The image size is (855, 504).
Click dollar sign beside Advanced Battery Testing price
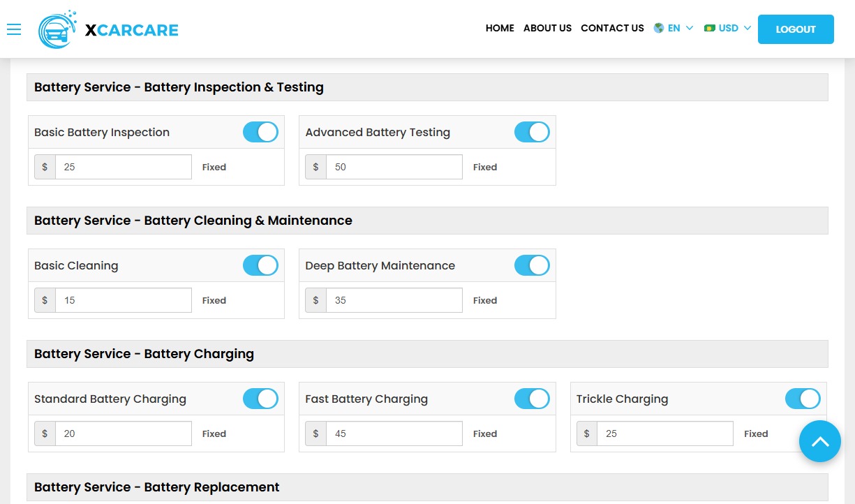[315, 167]
